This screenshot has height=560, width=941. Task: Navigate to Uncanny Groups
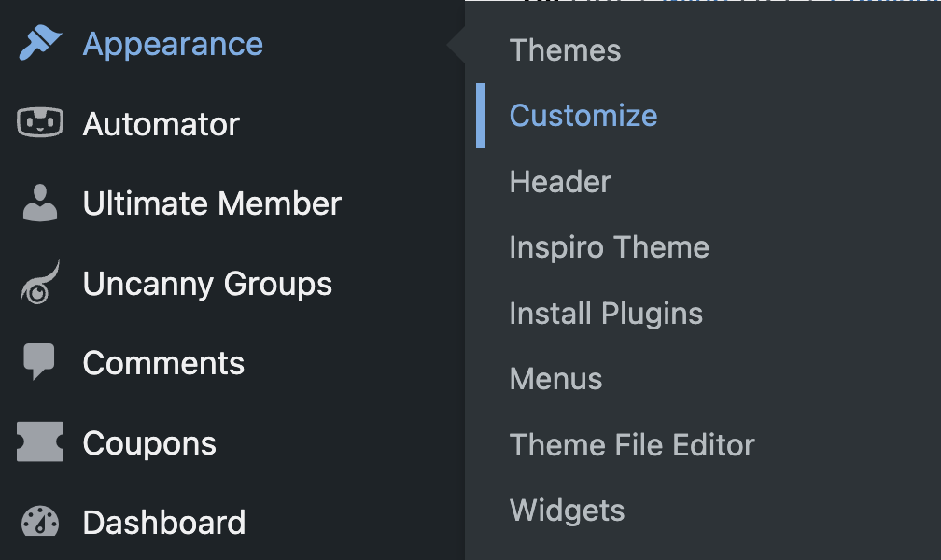point(207,283)
